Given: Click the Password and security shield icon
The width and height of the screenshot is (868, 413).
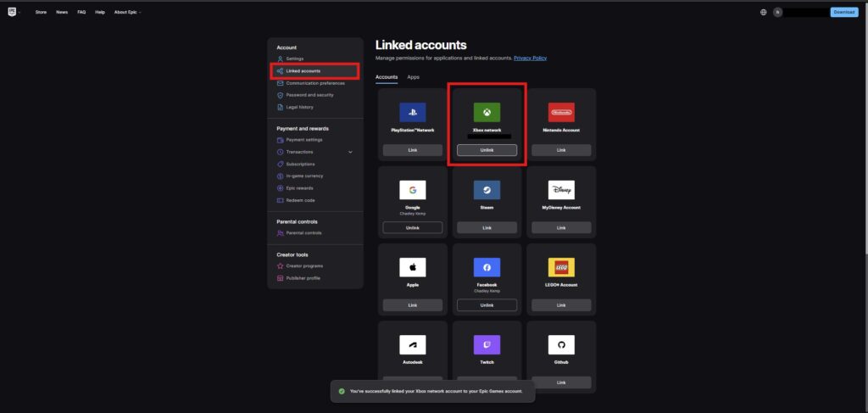Looking at the screenshot, I should 280,95.
